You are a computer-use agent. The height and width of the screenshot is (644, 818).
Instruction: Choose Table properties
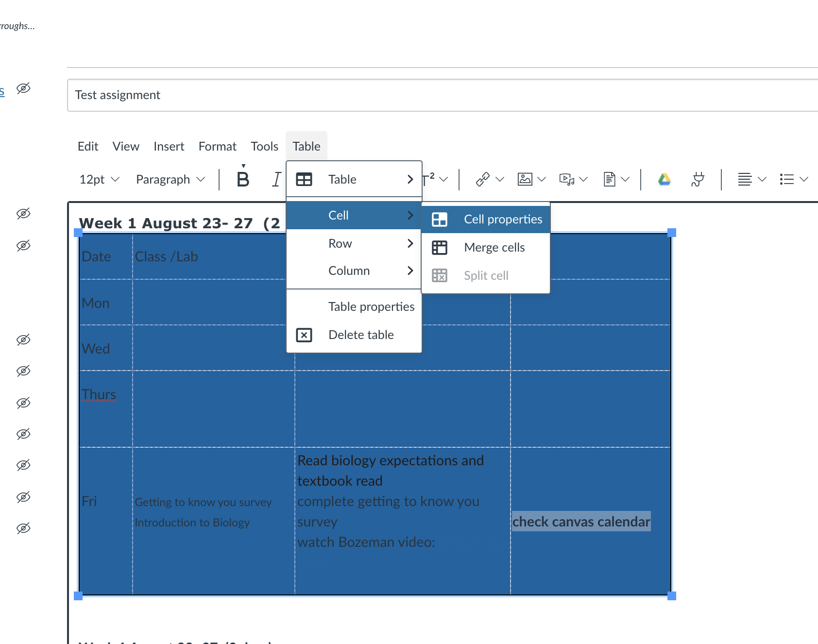pyautogui.click(x=371, y=306)
